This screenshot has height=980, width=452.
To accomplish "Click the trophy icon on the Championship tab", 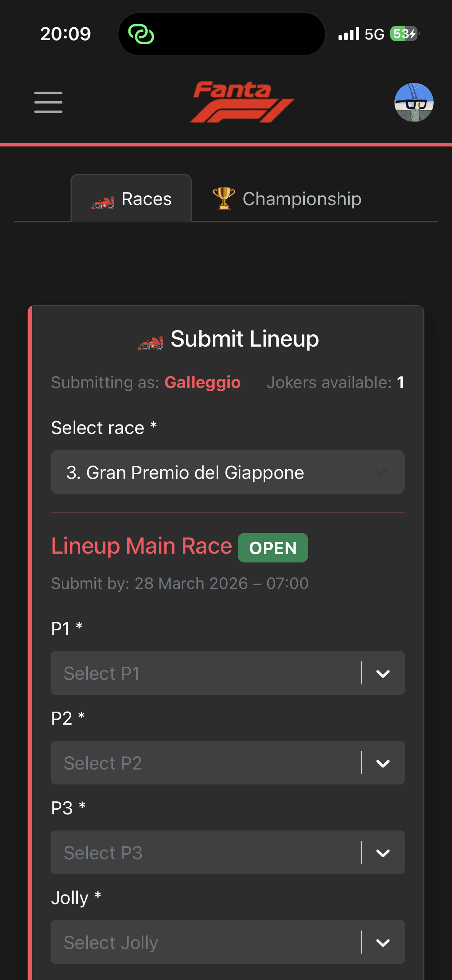I will point(223,199).
